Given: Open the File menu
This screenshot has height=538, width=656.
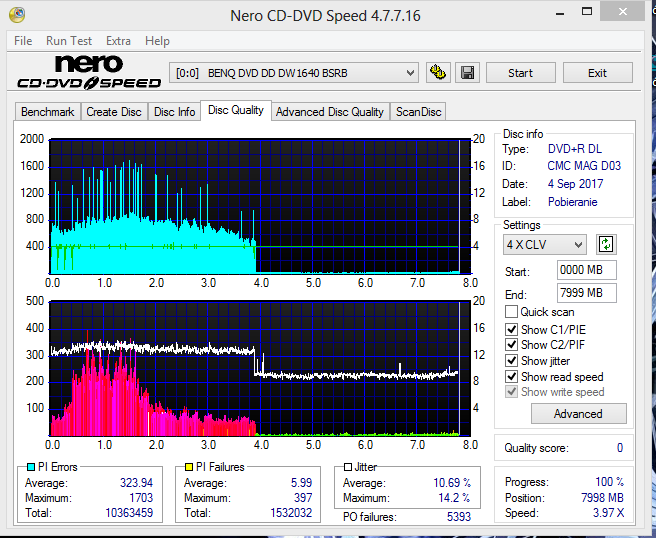Looking at the screenshot, I should tap(23, 41).
